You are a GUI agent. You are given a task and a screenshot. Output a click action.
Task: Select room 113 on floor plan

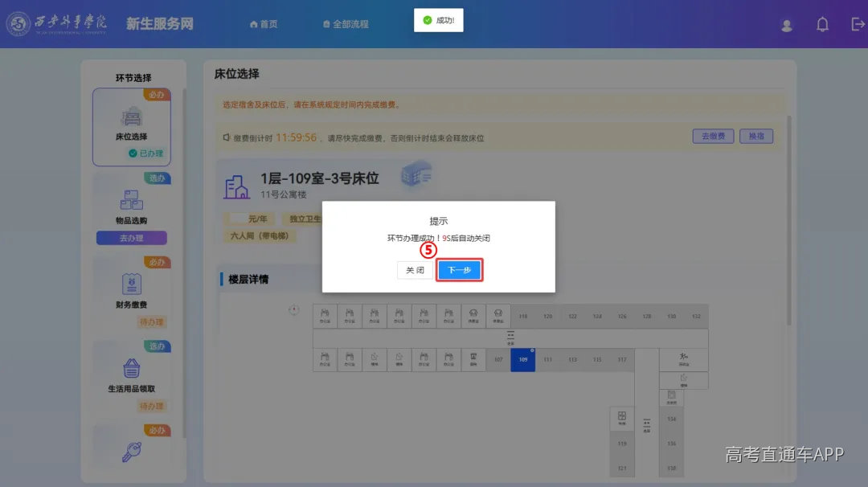pos(572,360)
